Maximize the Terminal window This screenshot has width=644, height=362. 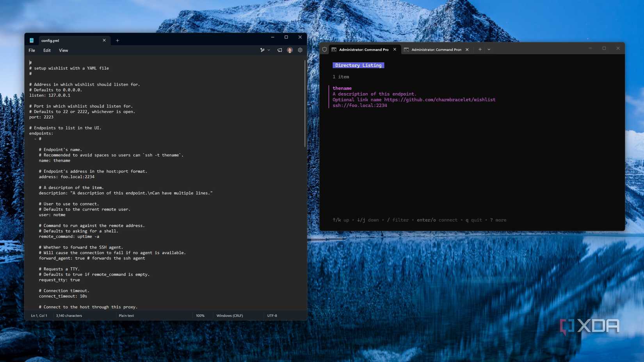point(604,48)
